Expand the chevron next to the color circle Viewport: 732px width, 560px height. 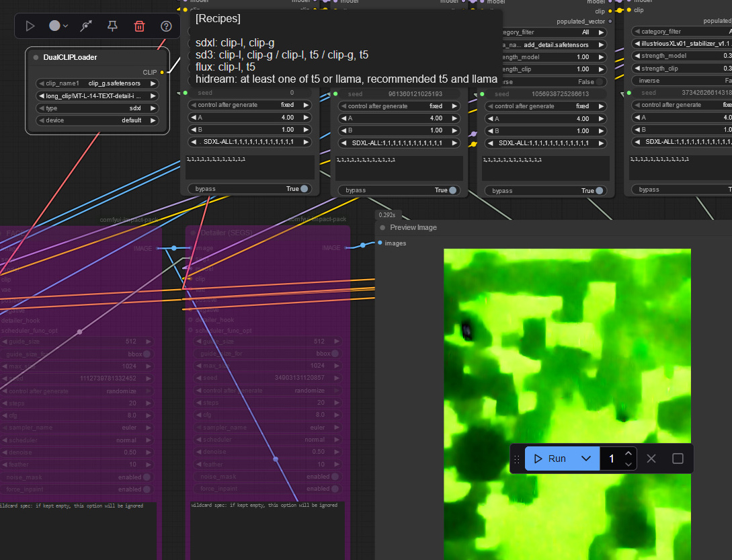point(65,26)
